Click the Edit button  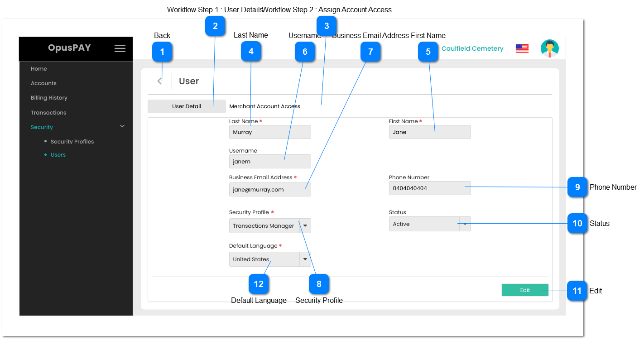525,290
